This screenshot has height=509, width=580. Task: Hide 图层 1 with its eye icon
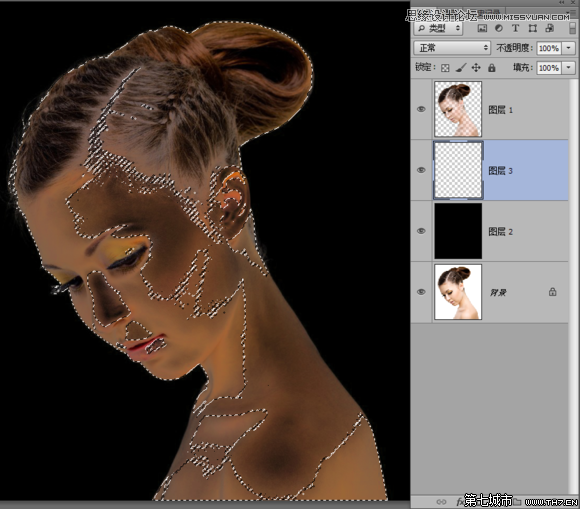click(x=421, y=109)
